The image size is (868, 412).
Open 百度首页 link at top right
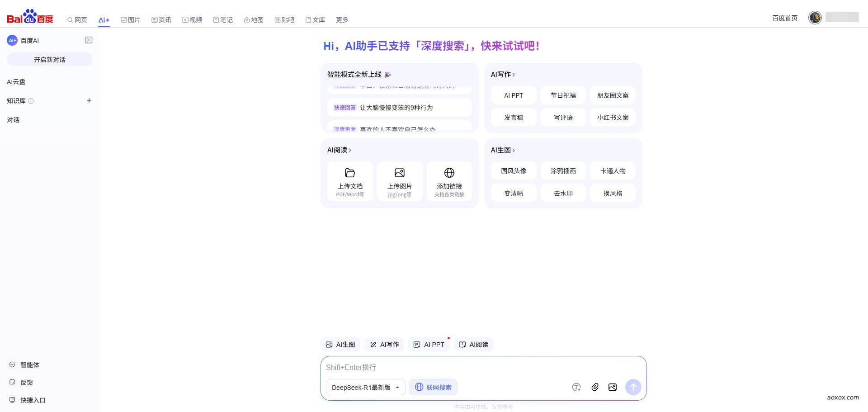point(785,18)
